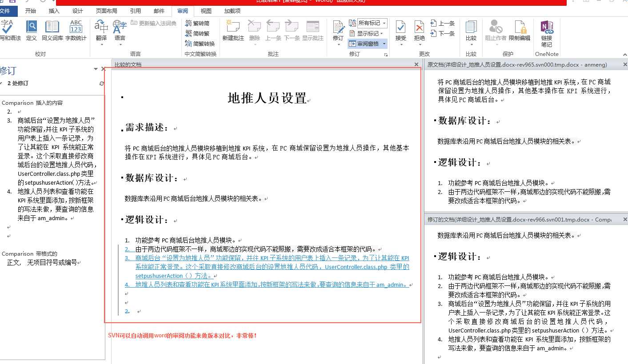Open the 显示标记 dropdown

coord(366,33)
